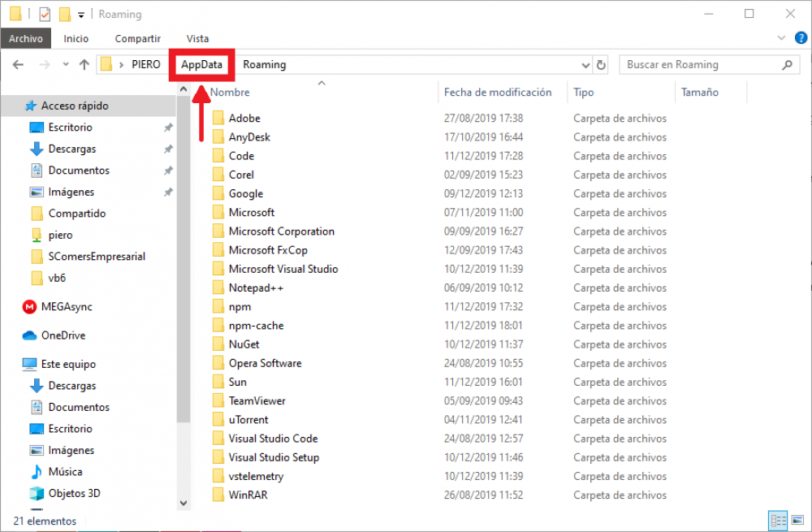This screenshot has width=812, height=532.
Task: Click the Corel folder icon
Action: [x=218, y=175]
